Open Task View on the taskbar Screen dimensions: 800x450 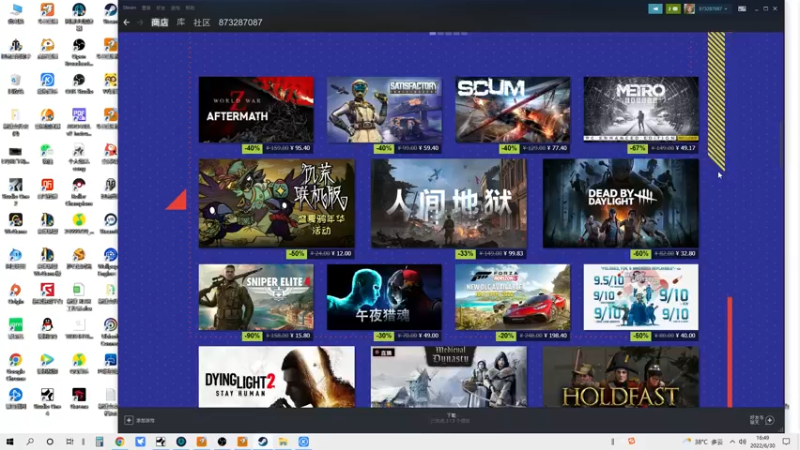click(x=70, y=441)
